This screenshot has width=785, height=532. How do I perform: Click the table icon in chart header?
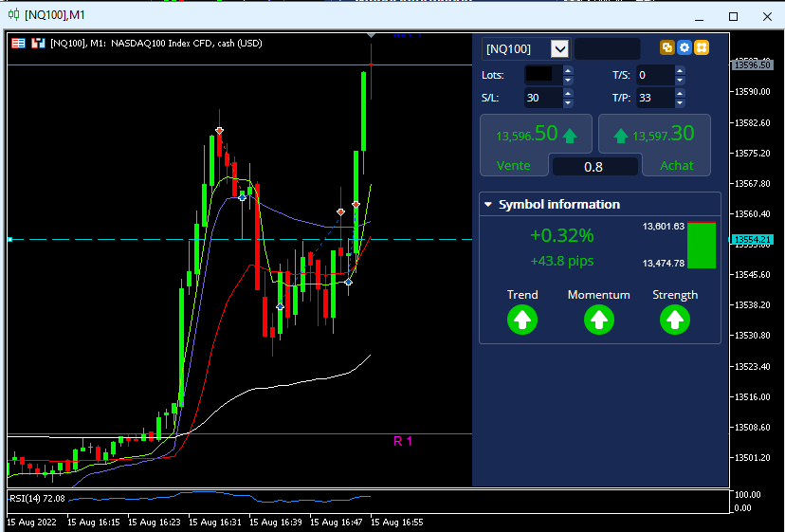pos(19,43)
